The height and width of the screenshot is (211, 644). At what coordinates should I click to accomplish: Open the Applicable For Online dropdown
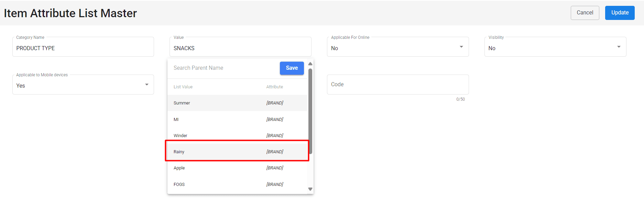coord(397,47)
